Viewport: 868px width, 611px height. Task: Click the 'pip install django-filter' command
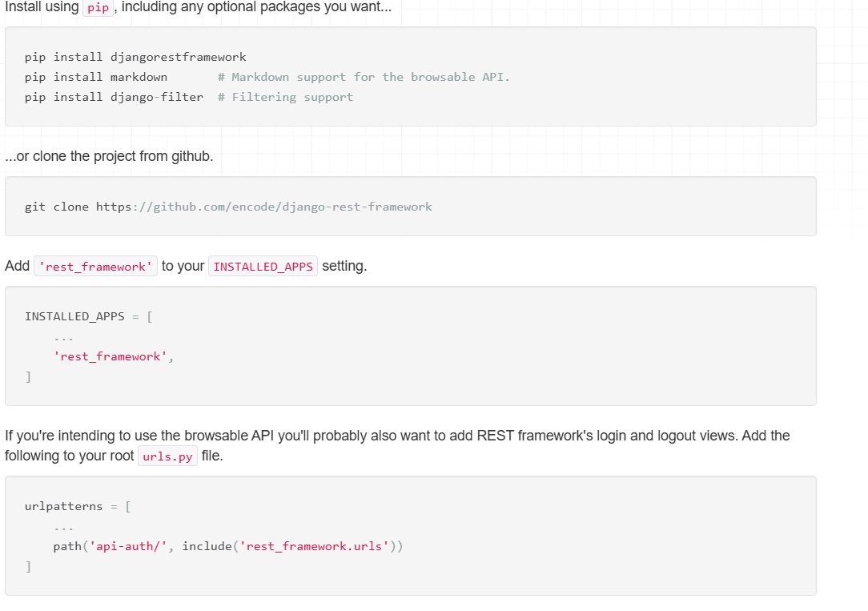coord(114,97)
